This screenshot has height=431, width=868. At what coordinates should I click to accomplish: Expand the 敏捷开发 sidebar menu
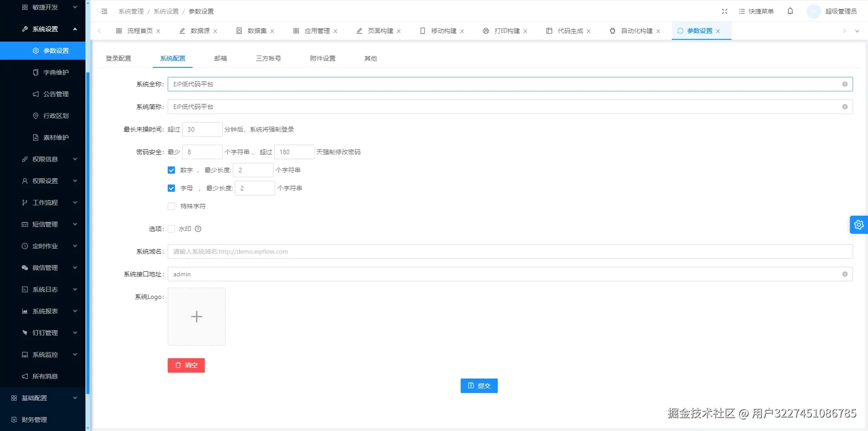42,7
